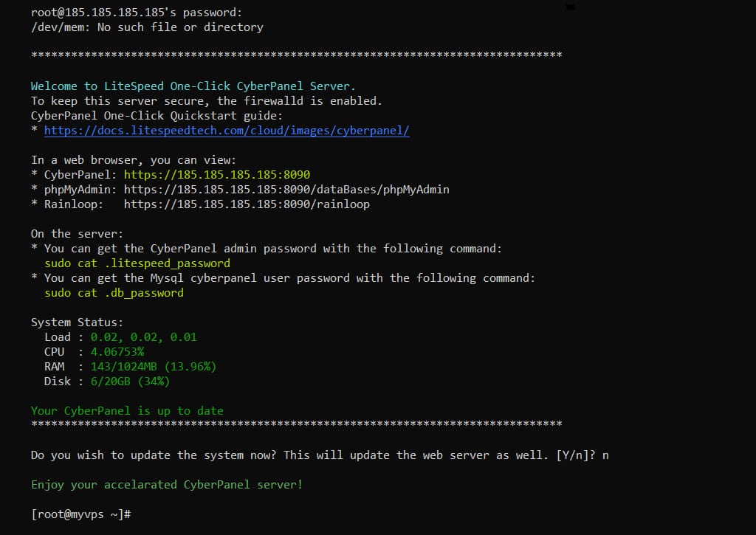
Task: Click the "Enjoy your accelarated CyberPanel server!" line
Action: (x=167, y=485)
